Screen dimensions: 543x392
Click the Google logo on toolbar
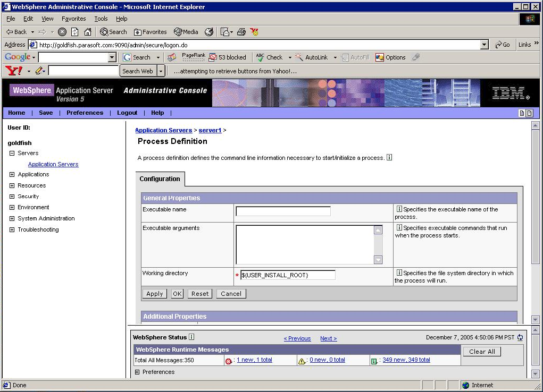(x=18, y=57)
